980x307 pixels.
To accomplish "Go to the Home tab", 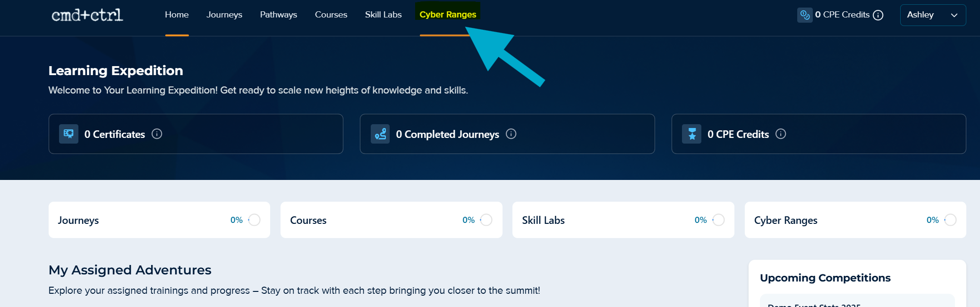I will click(177, 15).
